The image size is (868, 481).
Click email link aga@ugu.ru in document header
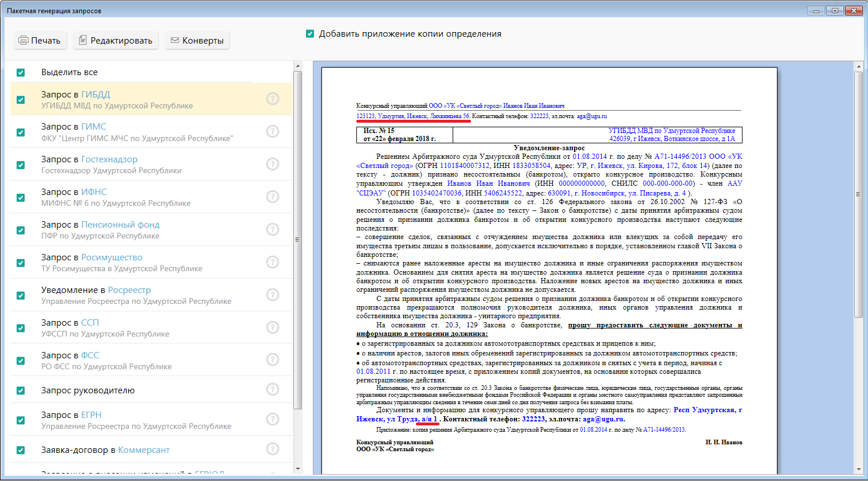[x=591, y=116]
